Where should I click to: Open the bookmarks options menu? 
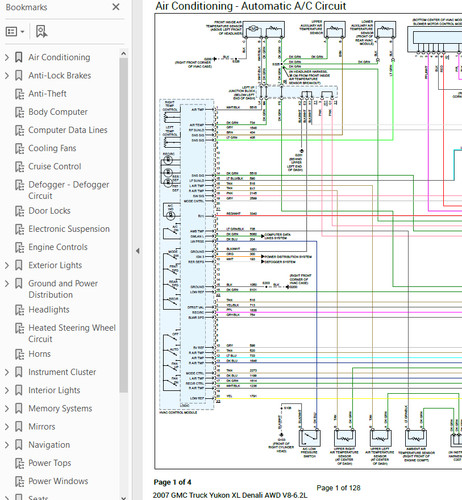(x=15, y=32)
